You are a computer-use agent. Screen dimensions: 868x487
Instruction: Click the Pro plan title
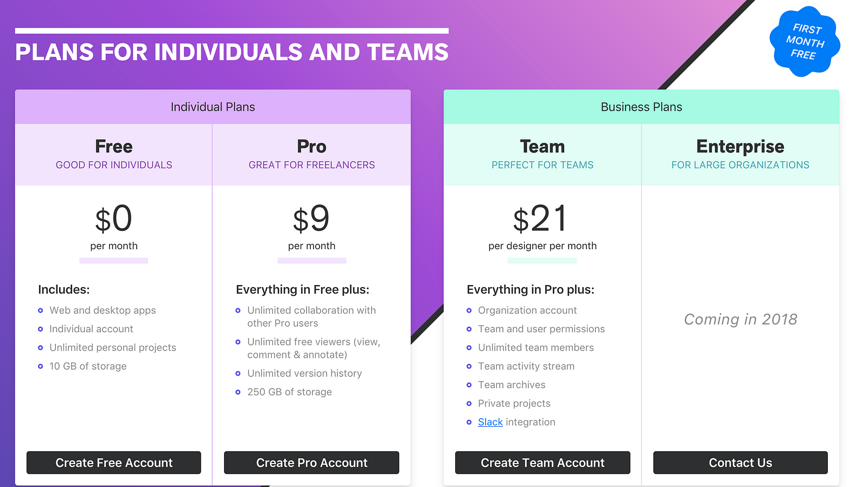(x=311, y=147)
